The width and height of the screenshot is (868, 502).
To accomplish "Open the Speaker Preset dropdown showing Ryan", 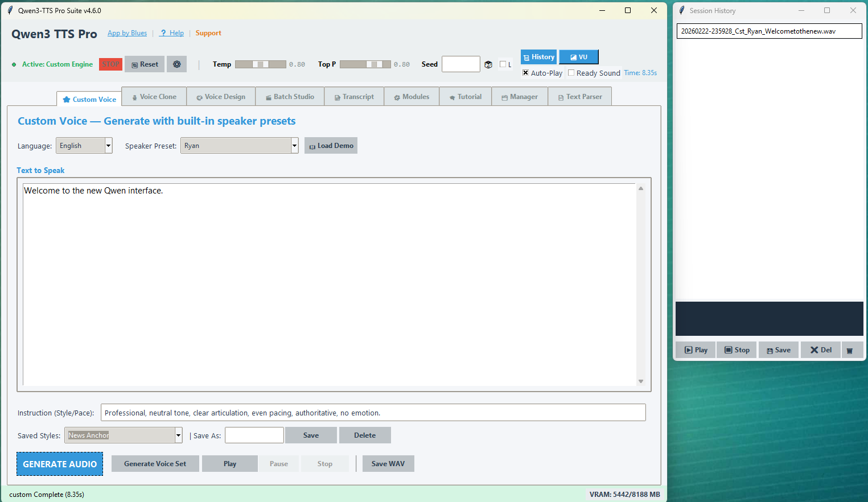I will [x=294, y=145].
